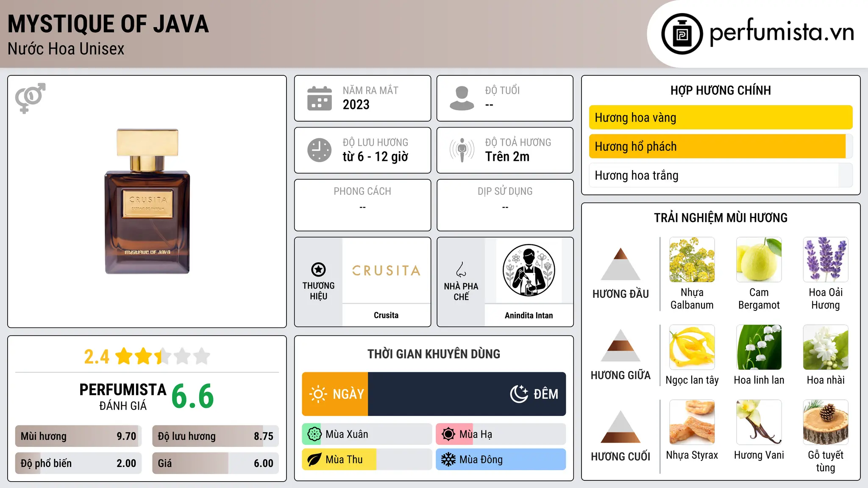Click the flower icon for Mùa Xuân
The image size is (868, 488).
click(x=314, y=434)
